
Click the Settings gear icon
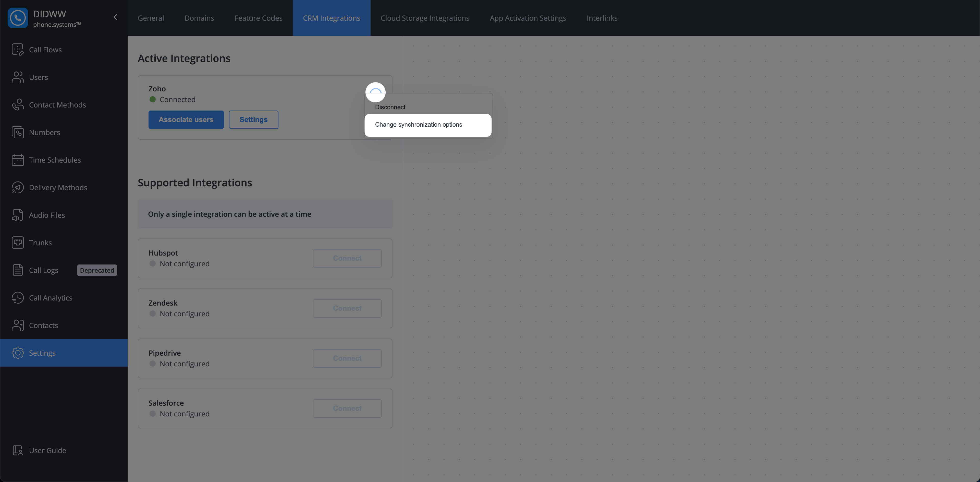coord(18,353)
